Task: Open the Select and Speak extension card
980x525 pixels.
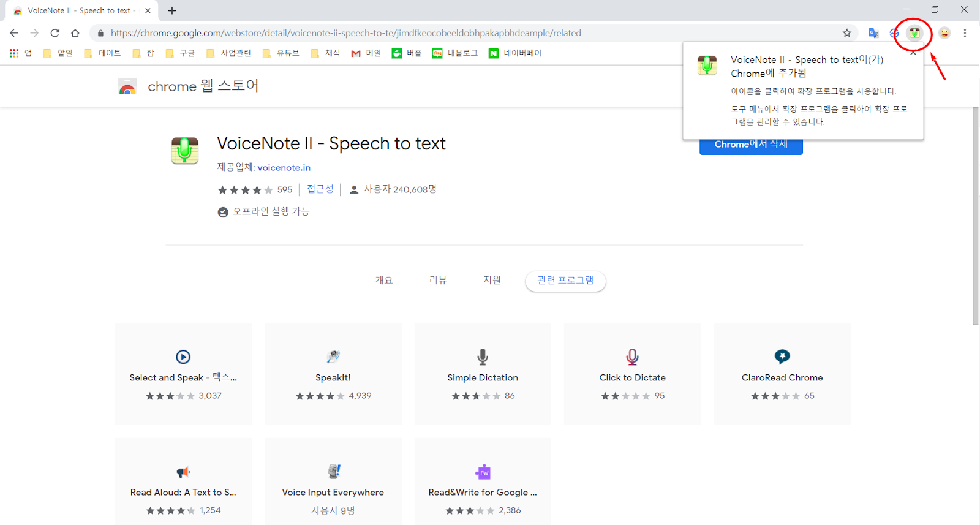Action: 183,374
